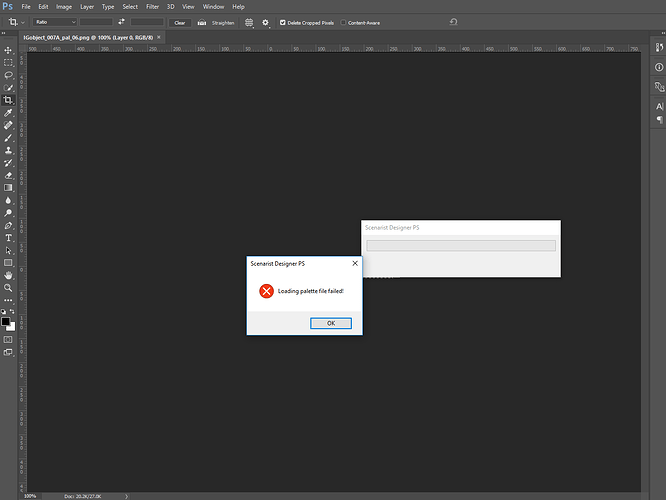This screenshot has height=500, width=666.
Task: Toggle Delete Cropped Pixels checkbox
Action: tap(282, 23)
